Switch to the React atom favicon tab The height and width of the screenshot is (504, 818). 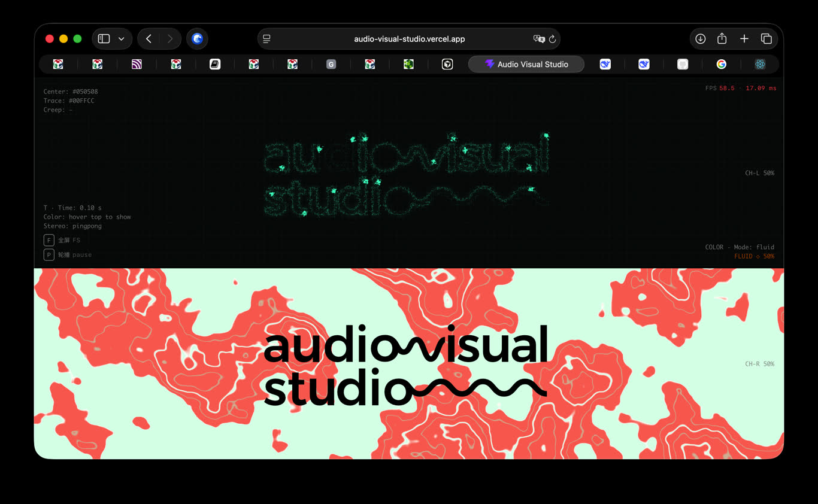[x=760, y=64]
